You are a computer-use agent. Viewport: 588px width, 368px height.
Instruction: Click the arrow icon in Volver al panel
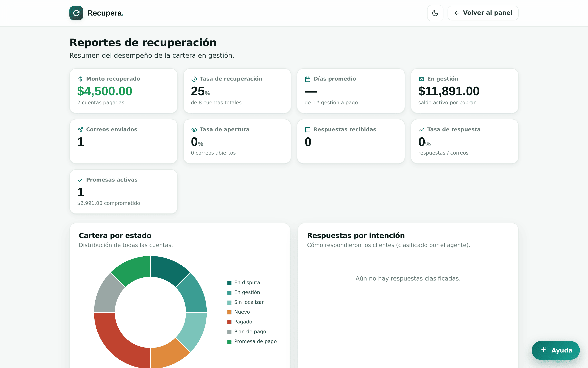(457, 13)
